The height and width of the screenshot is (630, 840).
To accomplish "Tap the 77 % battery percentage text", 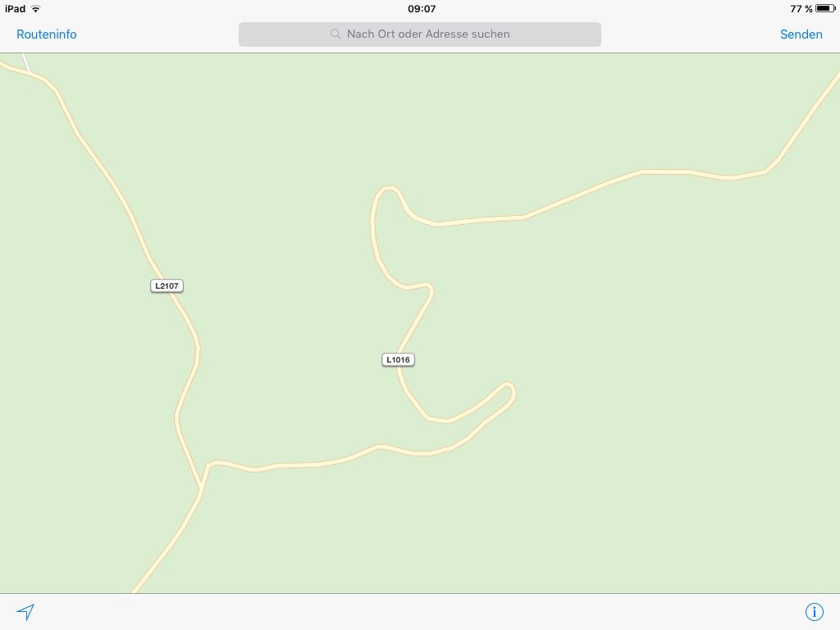I will point(801,8).
